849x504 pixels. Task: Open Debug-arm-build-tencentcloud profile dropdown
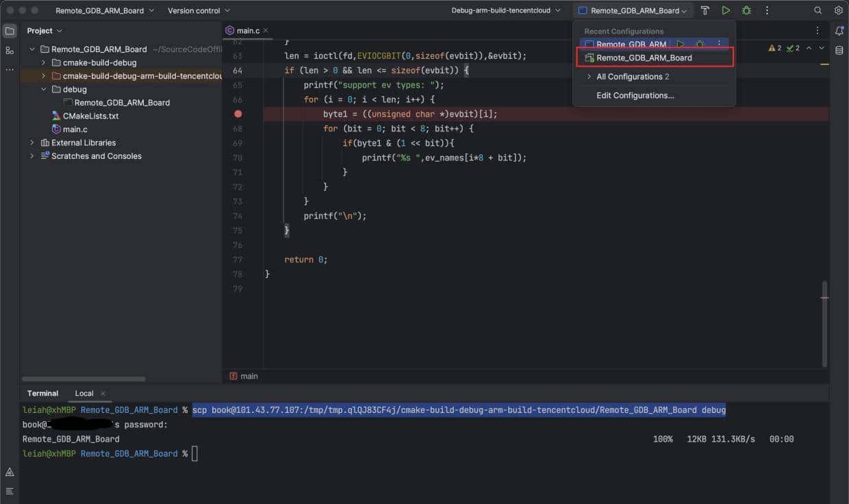[505, 10]
